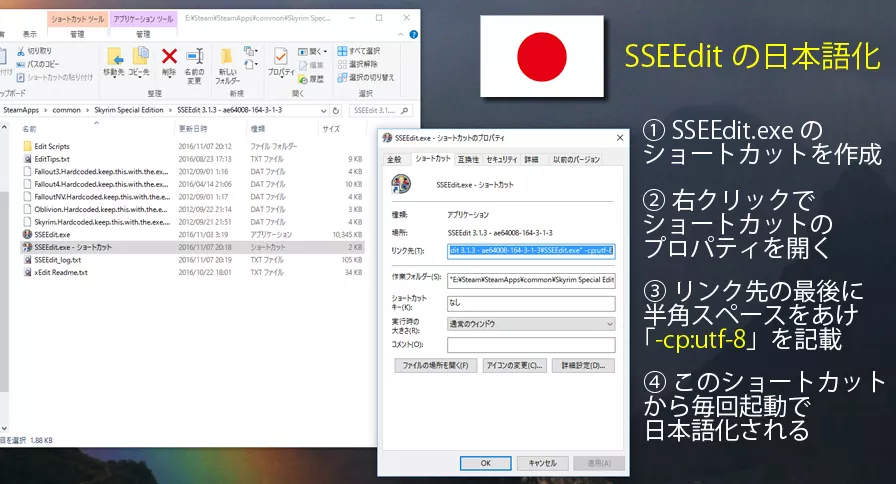Click the Refresh button beside address bar
Viewport: 896px width, 484px height.
tap(336, 110)
